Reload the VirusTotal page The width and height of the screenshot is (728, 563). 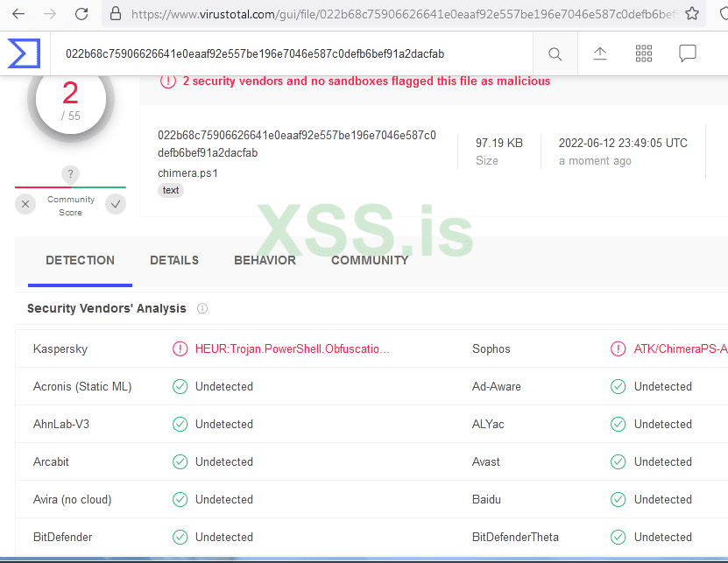click(x=81, y=14)
